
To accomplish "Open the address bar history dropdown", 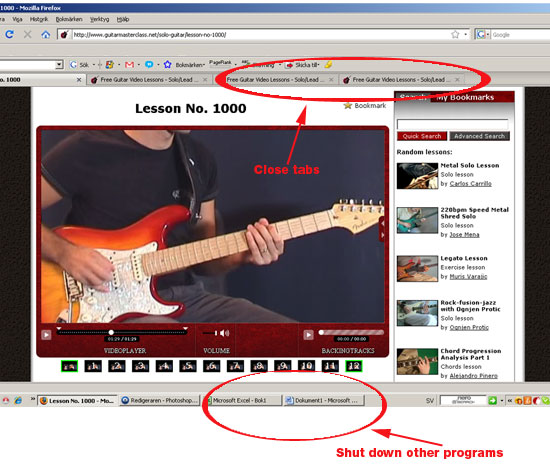I will point(466,34).
